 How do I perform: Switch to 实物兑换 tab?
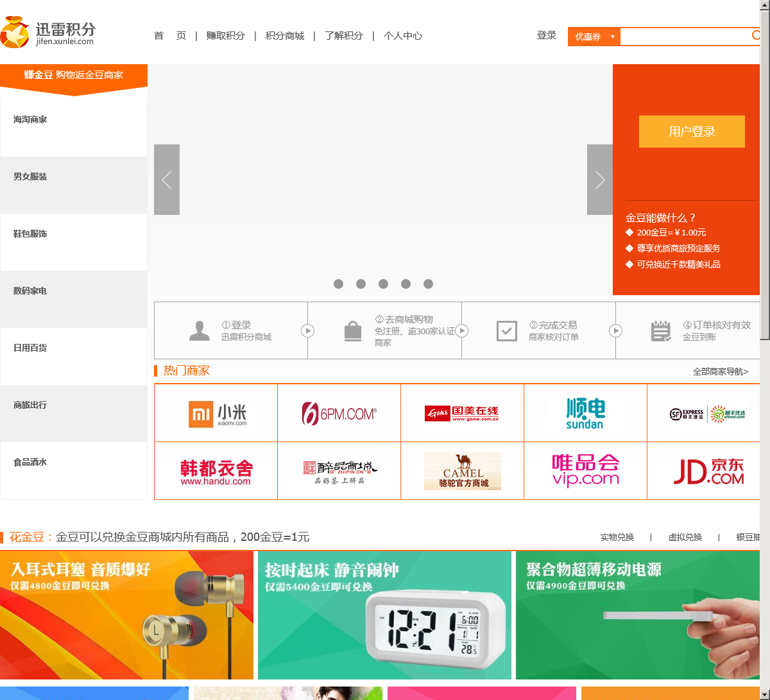[617, 538]
